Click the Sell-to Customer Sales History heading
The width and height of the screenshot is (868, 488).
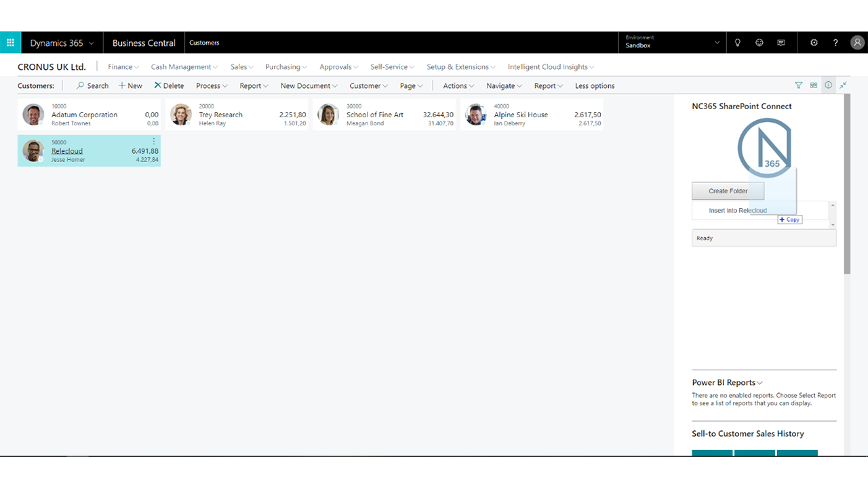pyautogui.click(x=748, y=434)
